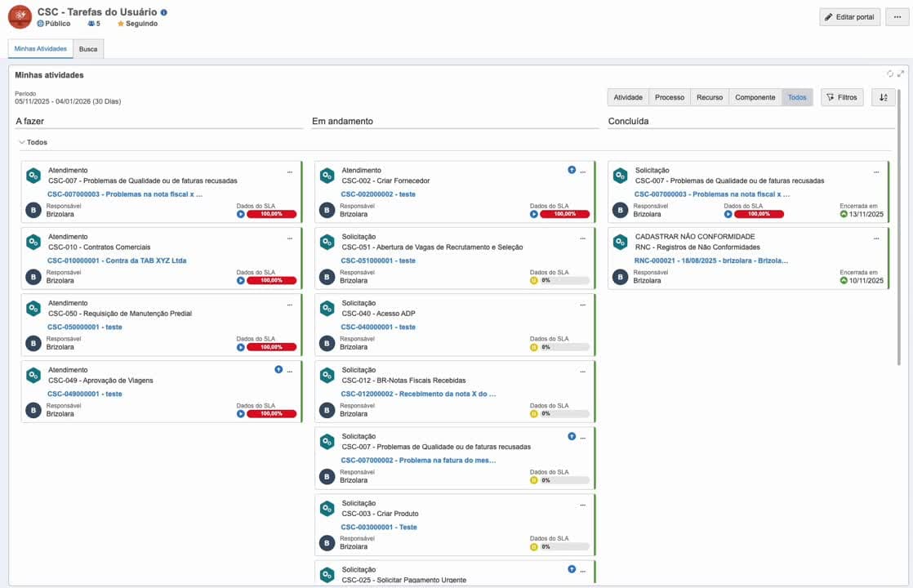Group by Processo
913x588 pixels.
(670, 97)
